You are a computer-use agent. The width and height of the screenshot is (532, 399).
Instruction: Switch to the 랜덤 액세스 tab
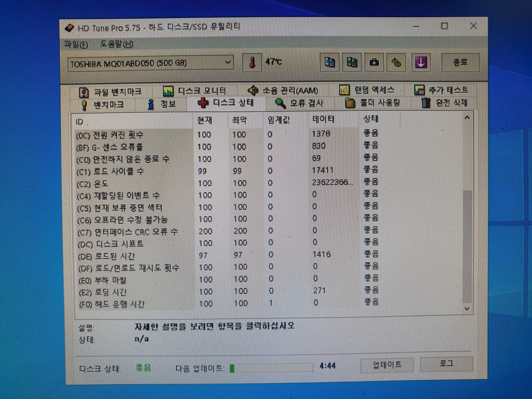[x=367, y=90]
